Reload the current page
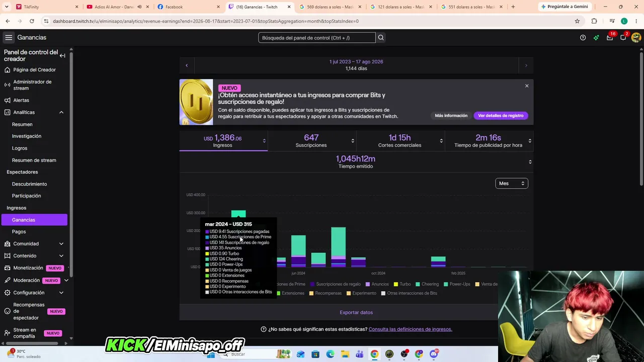 click(x=32, y=21)
